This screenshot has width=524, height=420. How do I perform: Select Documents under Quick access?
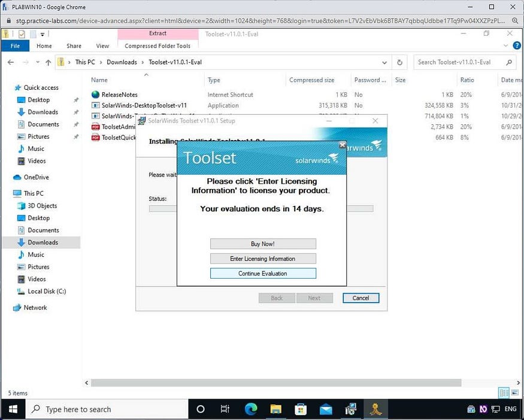[44, 124]
